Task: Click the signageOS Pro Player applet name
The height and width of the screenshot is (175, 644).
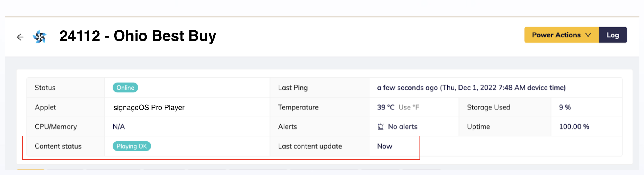Action: pyautogui.click(x=149, y=107)
